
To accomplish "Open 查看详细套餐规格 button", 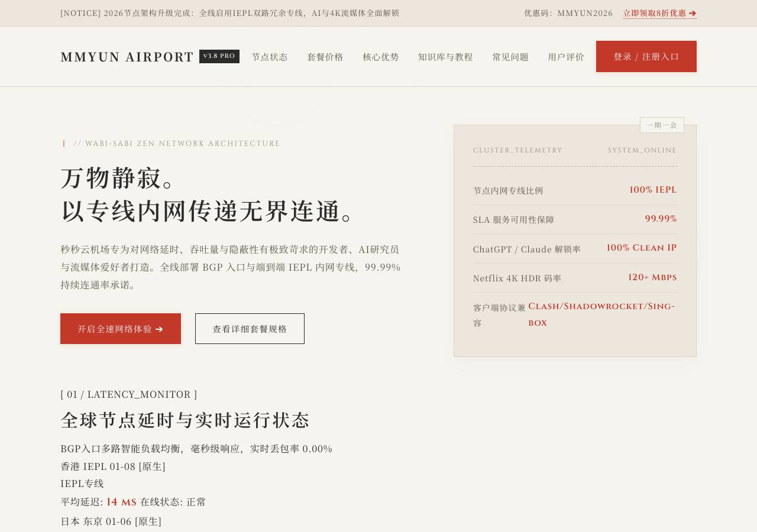I will [250, 329].
